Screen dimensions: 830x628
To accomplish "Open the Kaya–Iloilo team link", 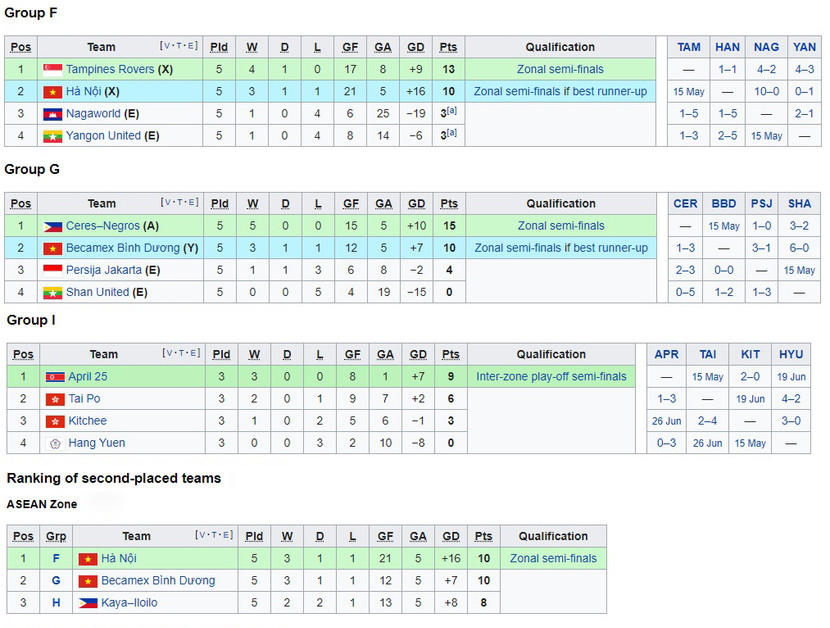I will pos(129,603).
